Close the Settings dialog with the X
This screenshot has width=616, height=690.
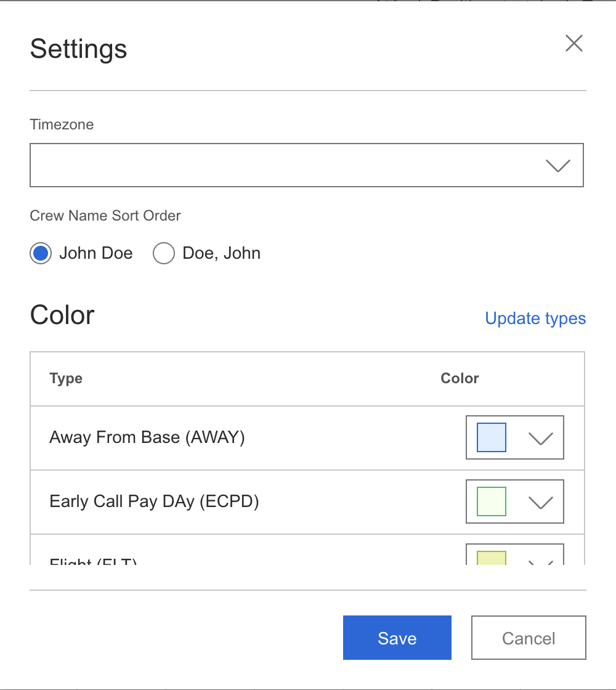[573, 44]
